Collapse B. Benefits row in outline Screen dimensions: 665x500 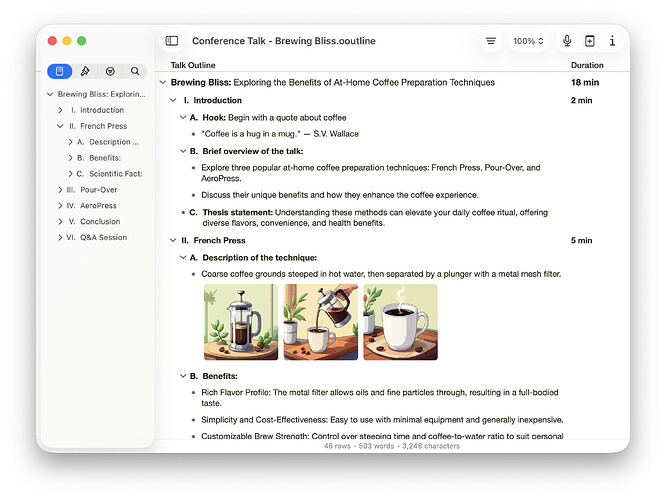click(x=183, y=376)
